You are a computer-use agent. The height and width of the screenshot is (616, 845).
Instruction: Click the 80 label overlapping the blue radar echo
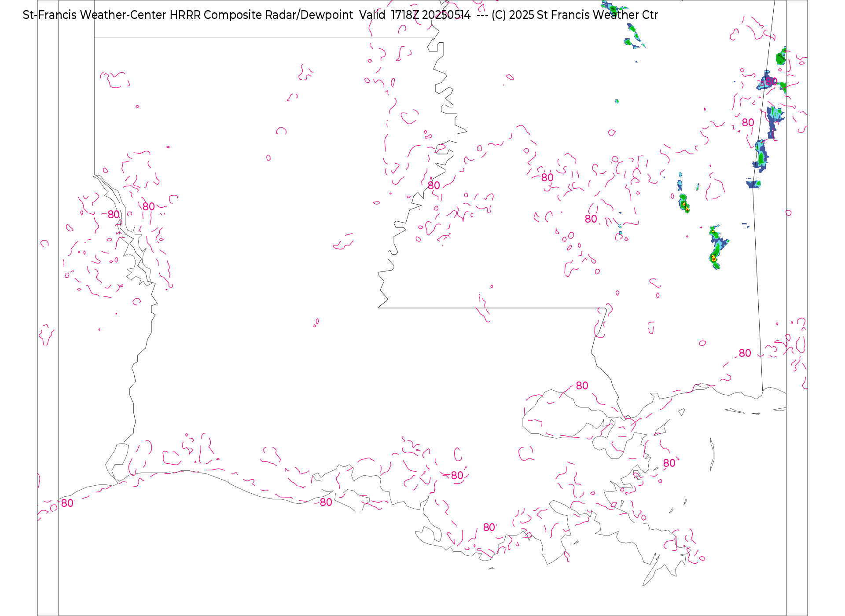tap(771, 82)
